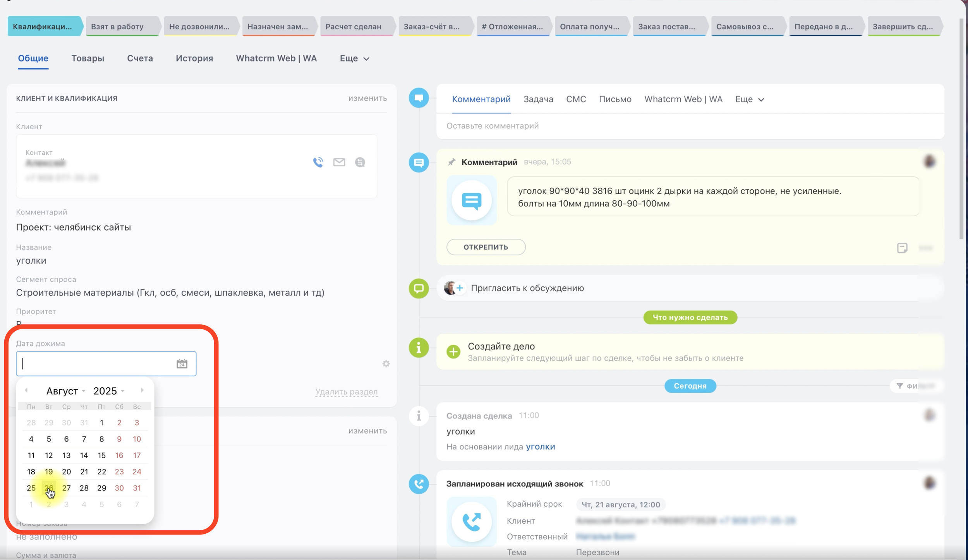Click the phone call icon in contact card
Viewport: 968px width, 560px height.
point(318,162)
